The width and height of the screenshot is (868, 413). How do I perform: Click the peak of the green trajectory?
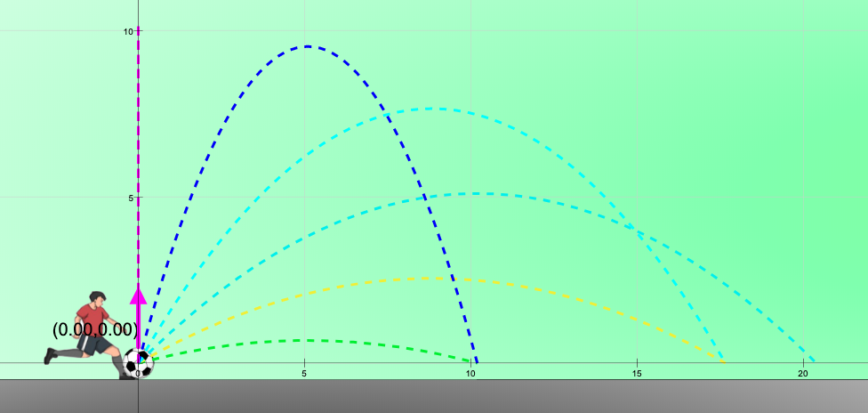tap(305, 340)
